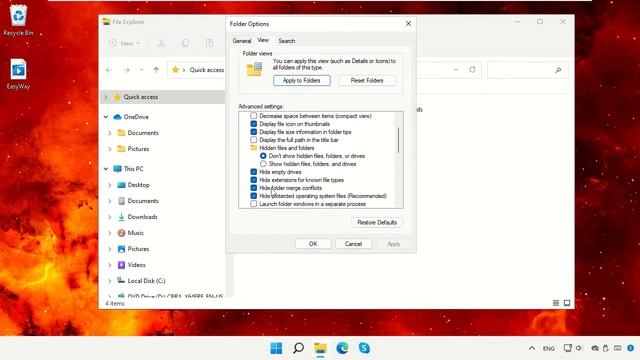640x360 pixels.
Task: Click the ENG language indicator
Action: [549, 348]
